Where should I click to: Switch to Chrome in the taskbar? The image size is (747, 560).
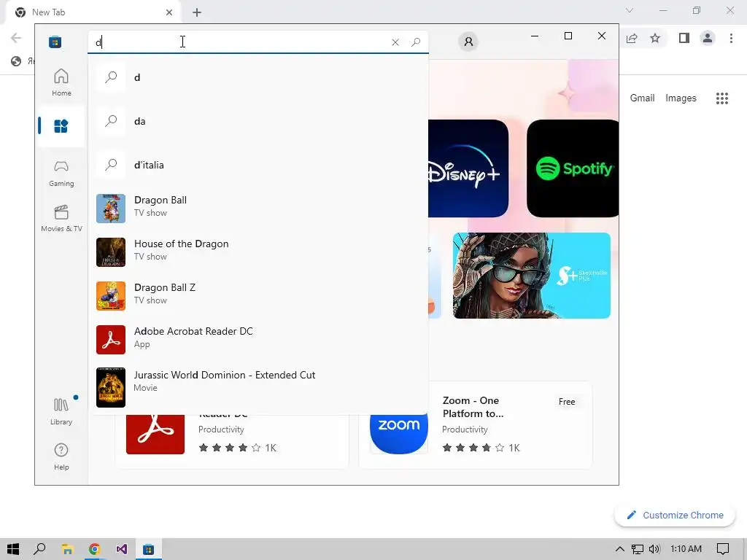coord(94,549)
